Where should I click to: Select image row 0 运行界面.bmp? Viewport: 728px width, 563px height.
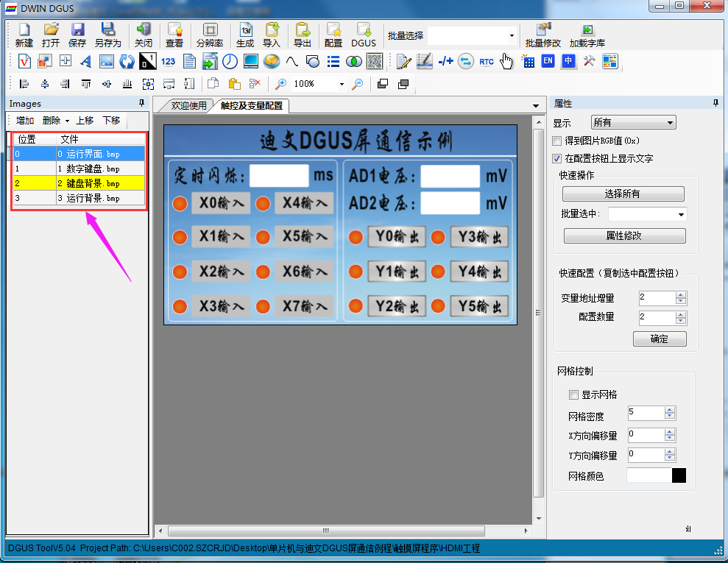point(79,154)
